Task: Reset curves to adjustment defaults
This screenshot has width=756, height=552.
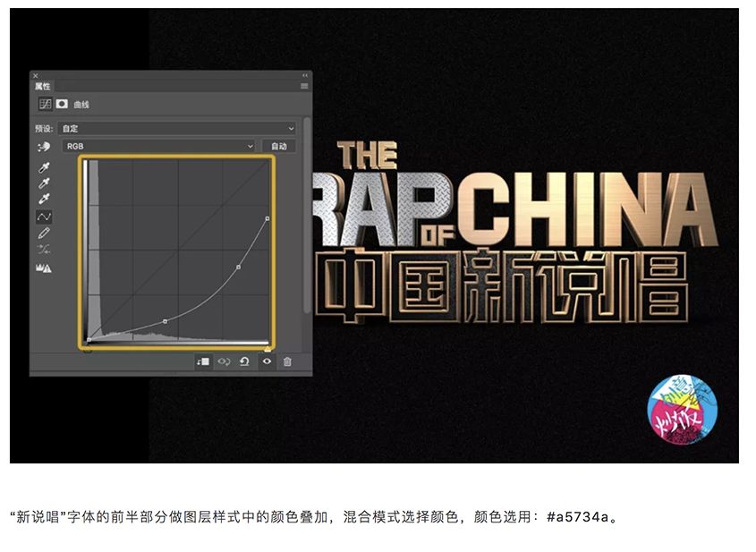Action: (x=244, y=361)
